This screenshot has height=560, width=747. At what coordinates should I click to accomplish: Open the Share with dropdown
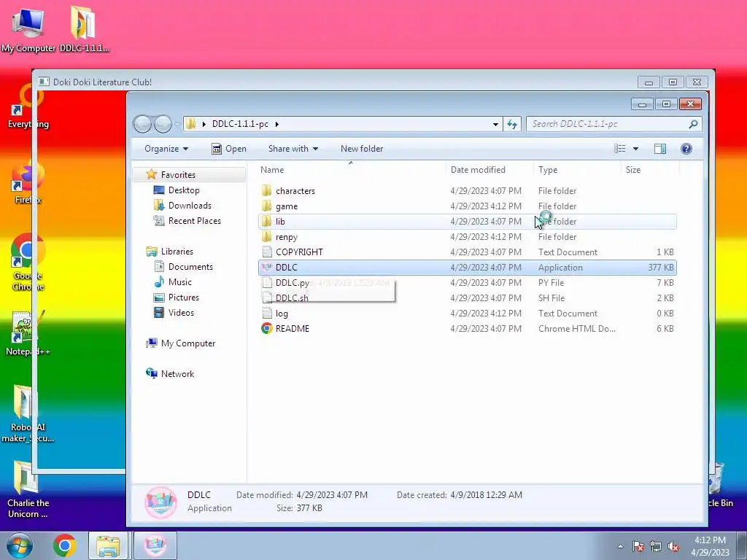coord(293,149)
